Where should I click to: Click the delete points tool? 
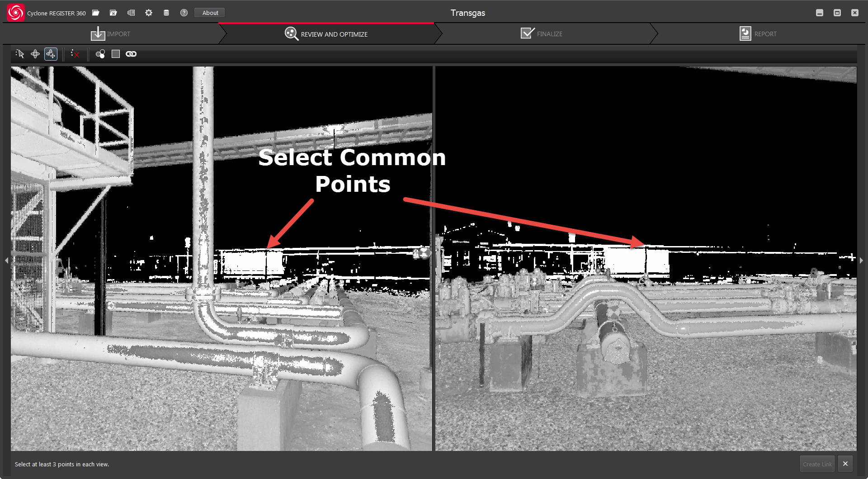coord(75,54)
